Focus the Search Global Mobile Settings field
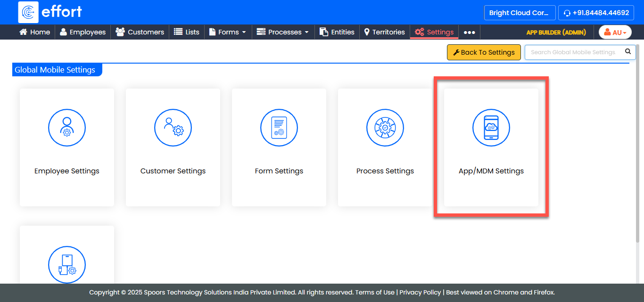 573,52
